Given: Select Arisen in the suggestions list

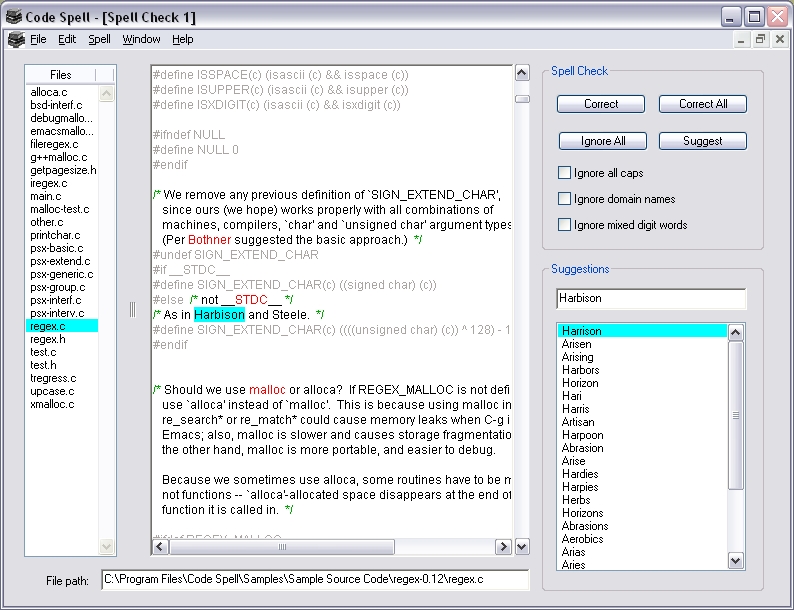Looking at the screenshot, I should click(x=576, y=344).
